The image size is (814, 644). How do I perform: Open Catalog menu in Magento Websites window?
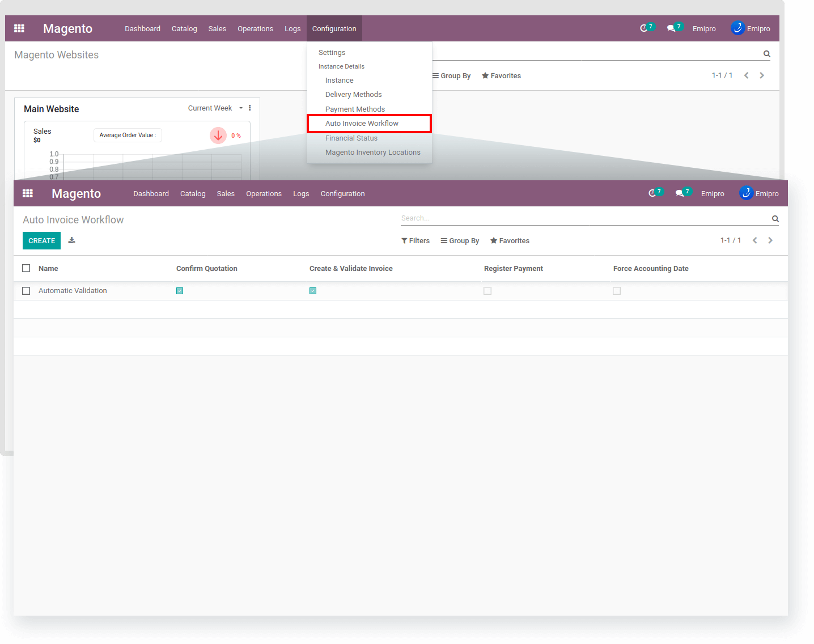click(184, 29)
